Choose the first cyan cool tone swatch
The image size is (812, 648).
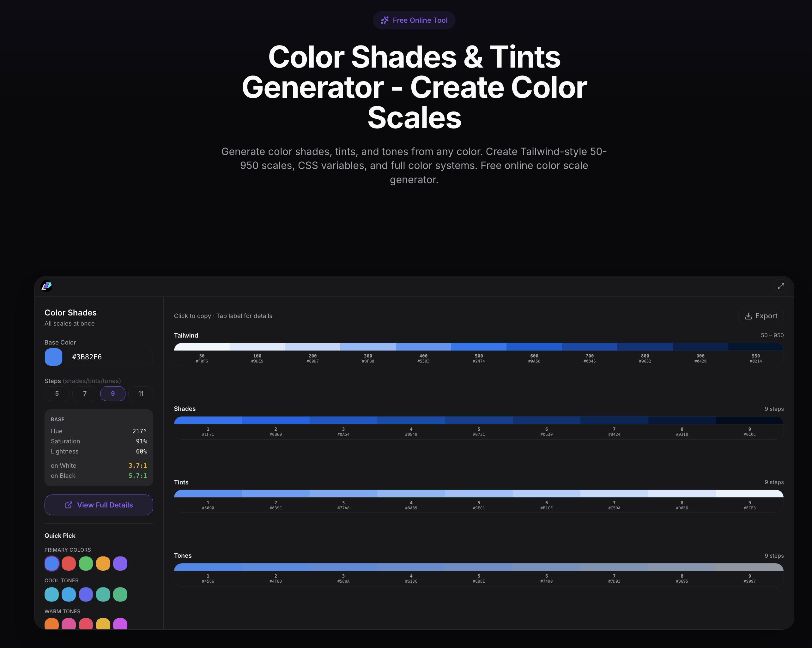pyautogui.click(x=52, y=595)
